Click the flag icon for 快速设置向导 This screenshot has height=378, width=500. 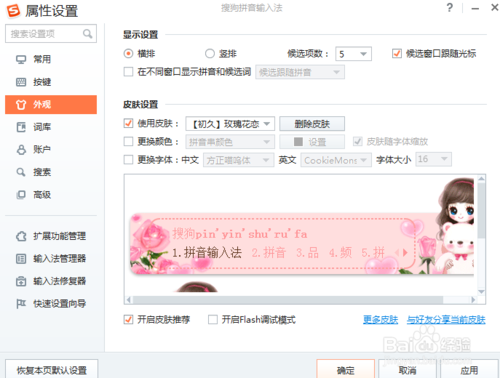(x=21, y=304)
